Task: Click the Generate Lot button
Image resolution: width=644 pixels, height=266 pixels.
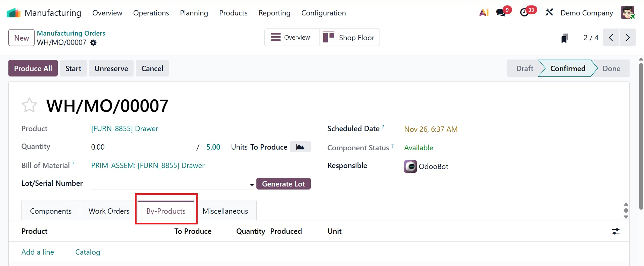Action: coord(283,184)
